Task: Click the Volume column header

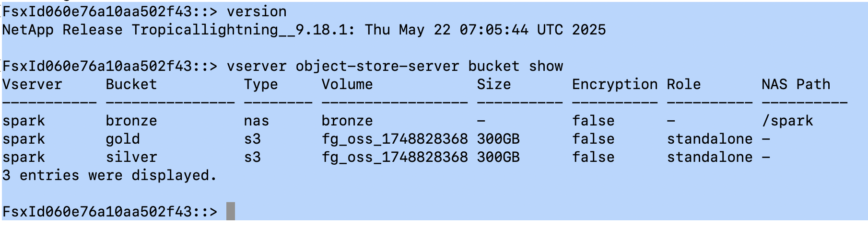Action: (x=347, y=84)
